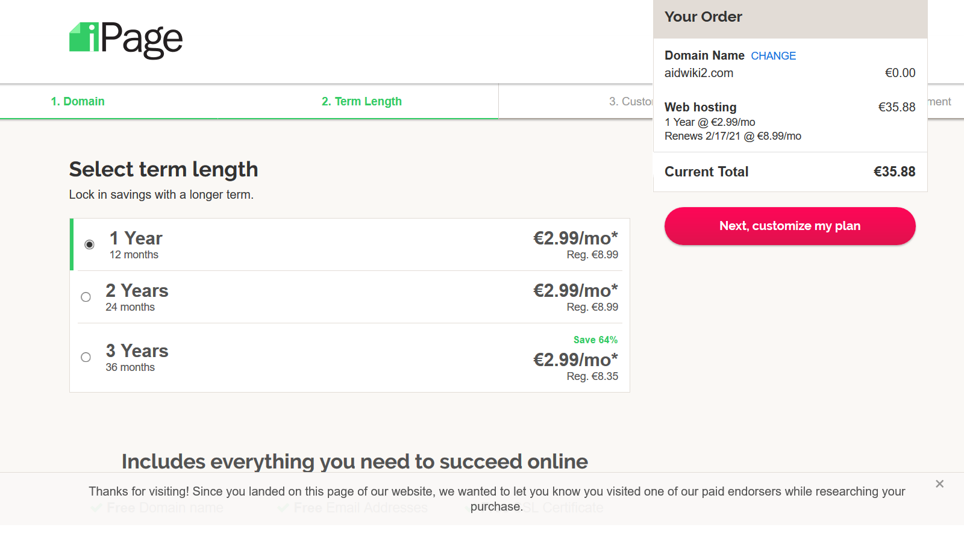This screenshot has width=964, height=560.
Task: Choose the 2 Years term option
Action: 86,297
